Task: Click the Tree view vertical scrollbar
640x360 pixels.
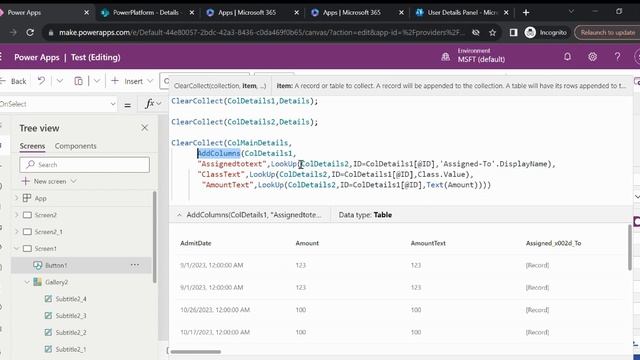Action: pos(154,237)
